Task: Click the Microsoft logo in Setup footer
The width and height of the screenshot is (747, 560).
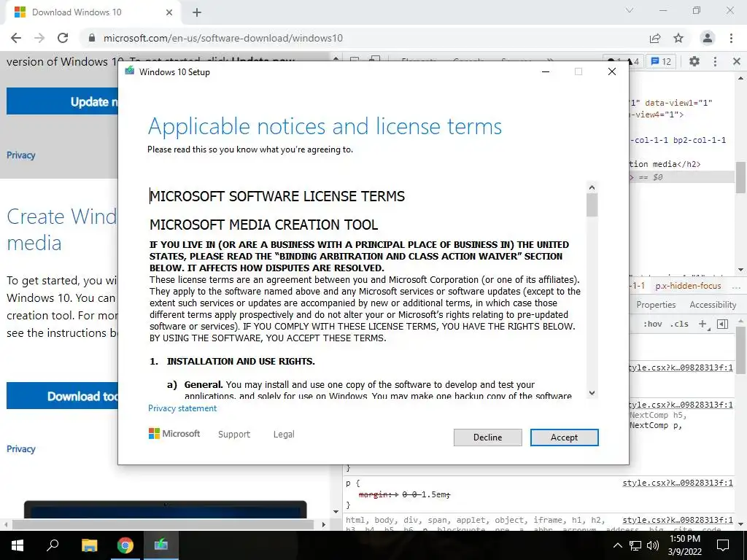Action: [x=174, y=434]
